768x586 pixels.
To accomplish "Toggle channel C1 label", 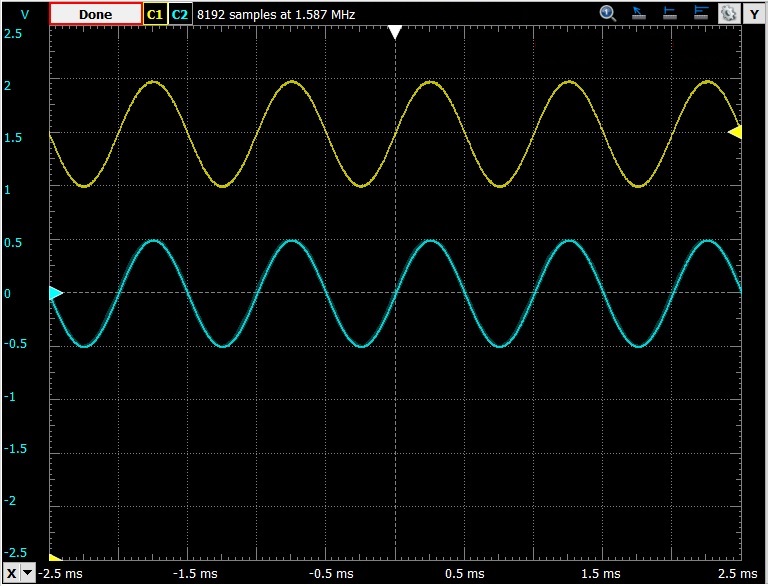I will [154, 14].
